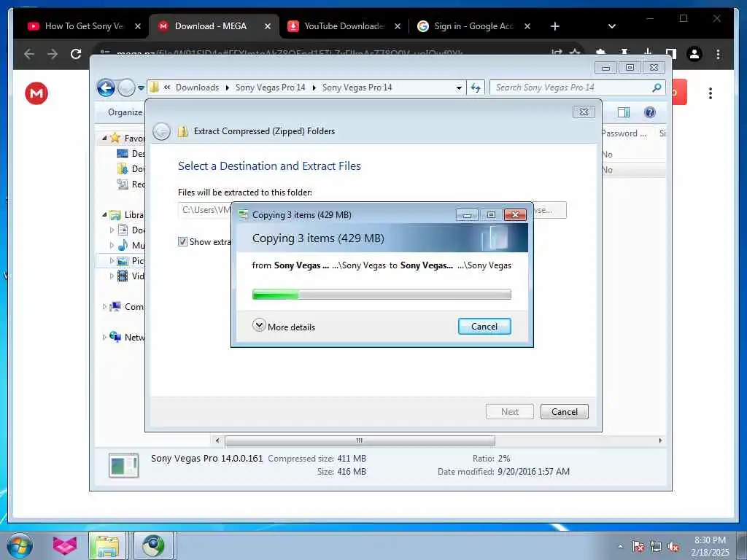Click the MEGA logo
The image size is (747, 560).
click(36, 93)
